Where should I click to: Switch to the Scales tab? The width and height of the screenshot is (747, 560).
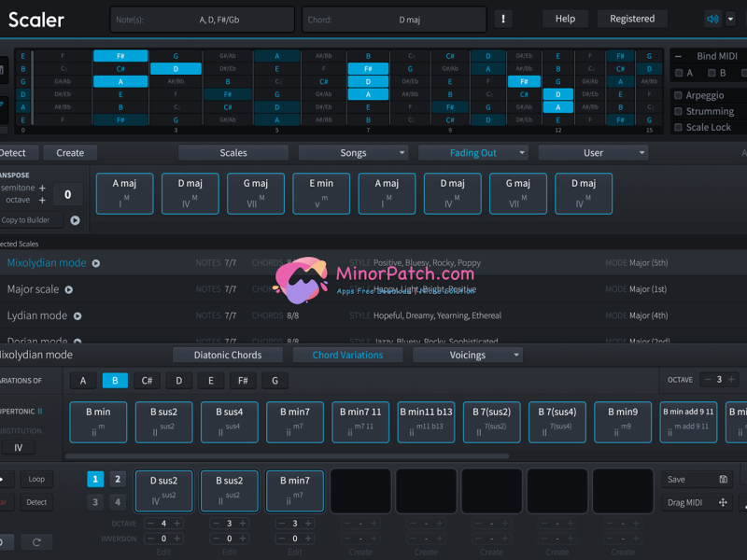[x=233, y=153]
